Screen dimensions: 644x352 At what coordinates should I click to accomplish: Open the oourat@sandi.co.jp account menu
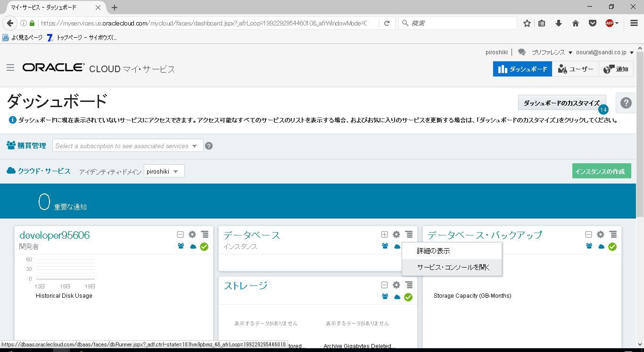pyautogui.click(x=604, y=52)
